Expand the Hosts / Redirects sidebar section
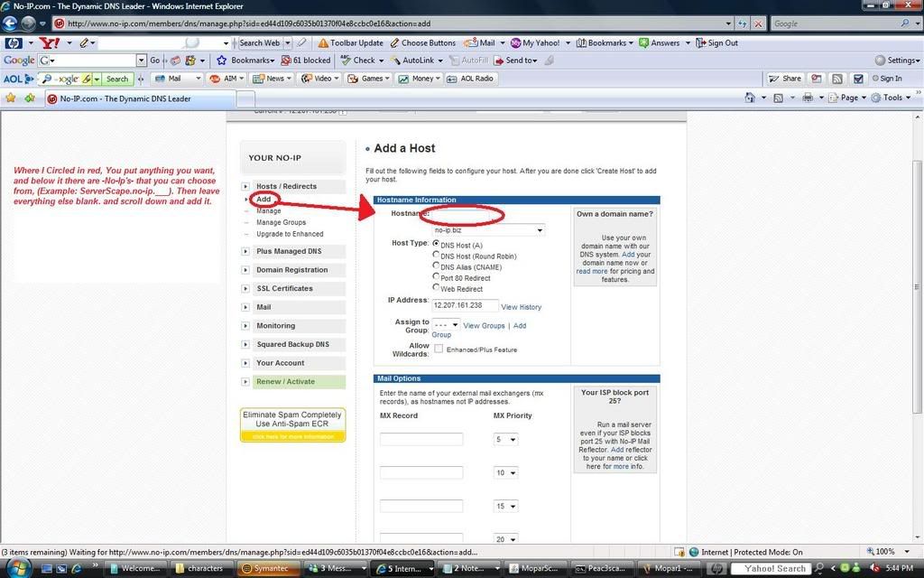The image size is (924, 578). point(245,186)
